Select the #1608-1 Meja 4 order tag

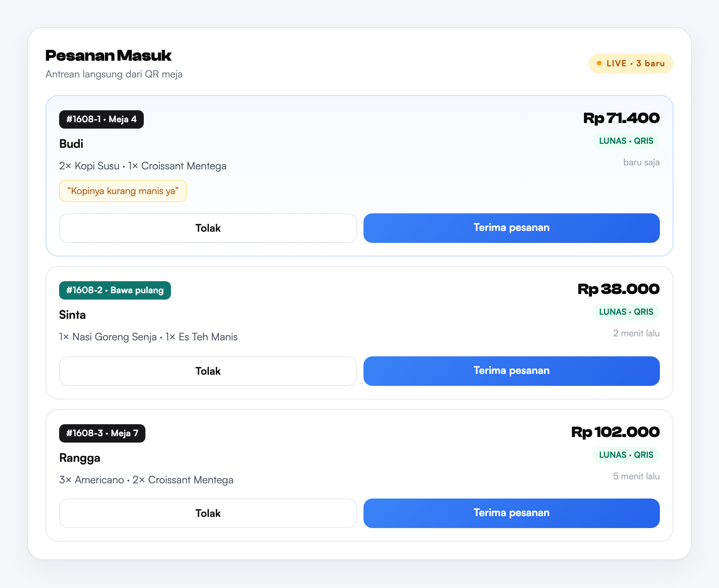point(101,119)
